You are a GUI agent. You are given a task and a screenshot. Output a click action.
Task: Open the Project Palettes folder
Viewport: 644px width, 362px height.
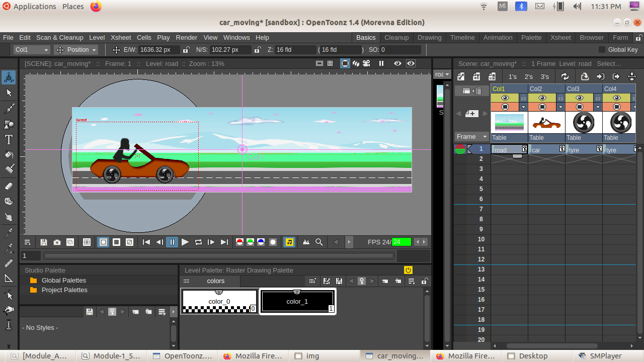(64, 290)
